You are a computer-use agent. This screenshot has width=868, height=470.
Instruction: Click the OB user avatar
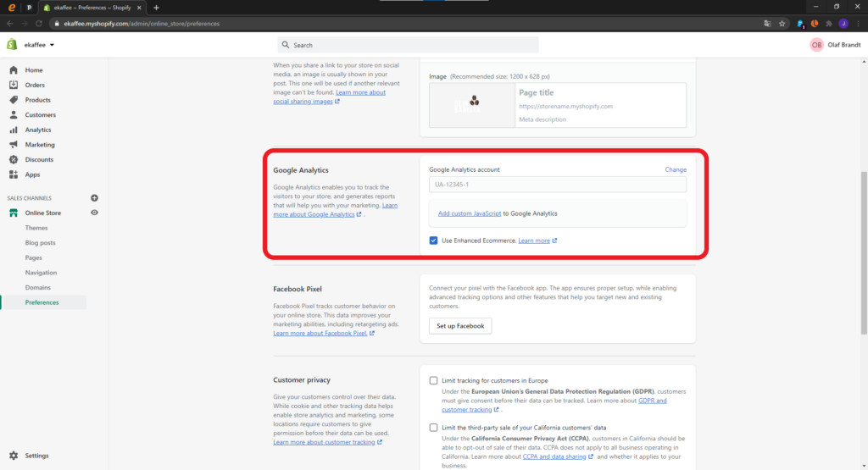coord(816,45)
